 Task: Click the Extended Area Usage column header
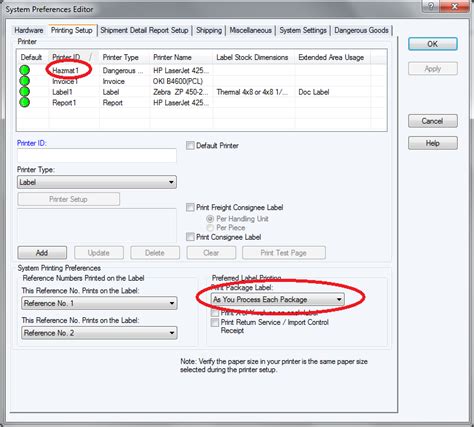pos(332,57)
